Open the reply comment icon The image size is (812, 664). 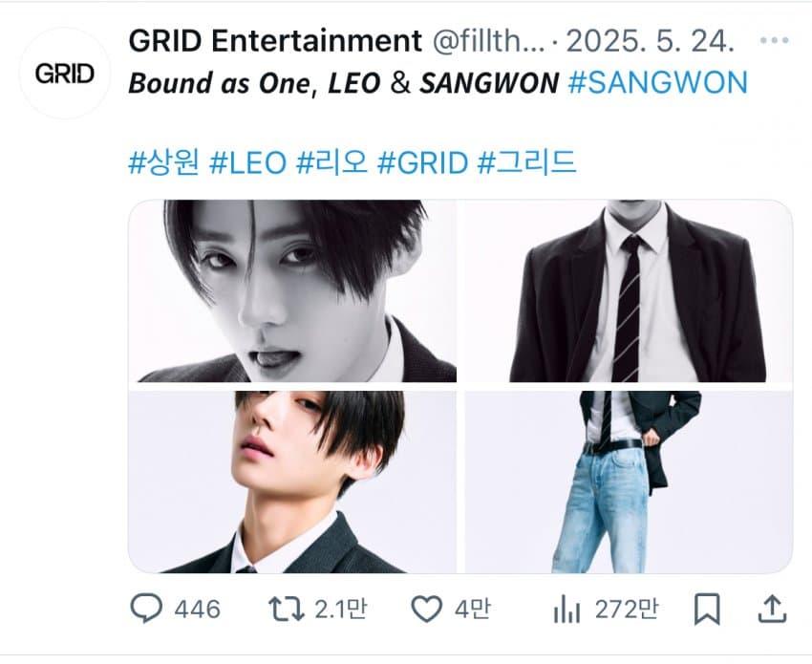point(146,608)
